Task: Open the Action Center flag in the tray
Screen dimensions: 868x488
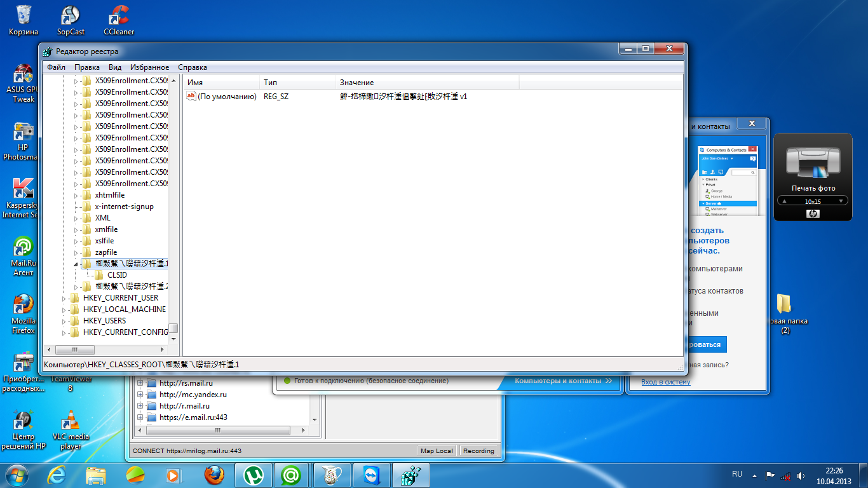Action: click(x=770, y=475)
